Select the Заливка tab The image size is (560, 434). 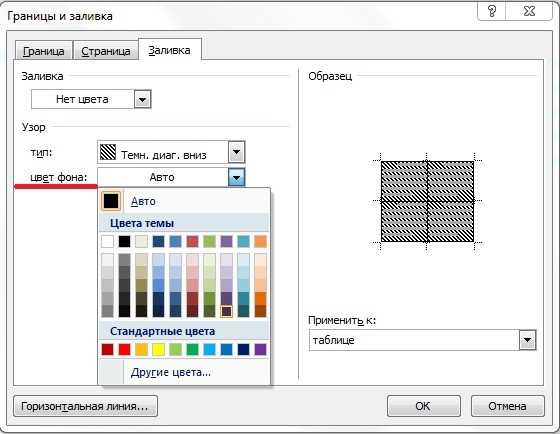click(169, 50)
